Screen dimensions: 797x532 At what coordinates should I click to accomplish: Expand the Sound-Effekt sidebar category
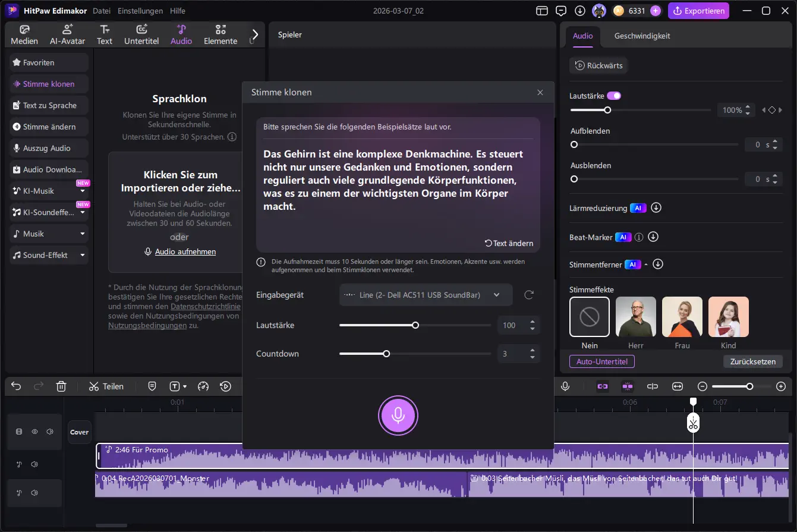coord(83,256)
